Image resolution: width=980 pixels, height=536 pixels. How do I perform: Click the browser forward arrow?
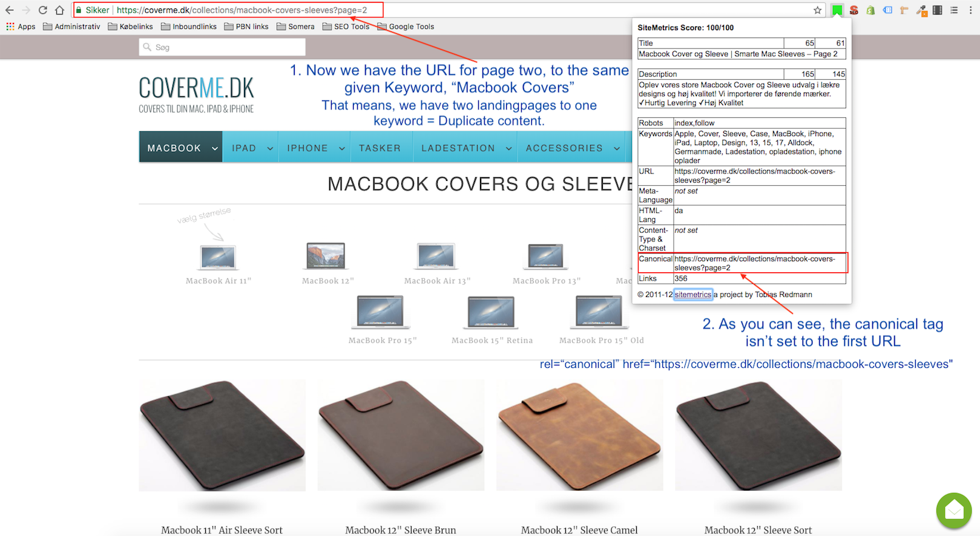[25, 10]
